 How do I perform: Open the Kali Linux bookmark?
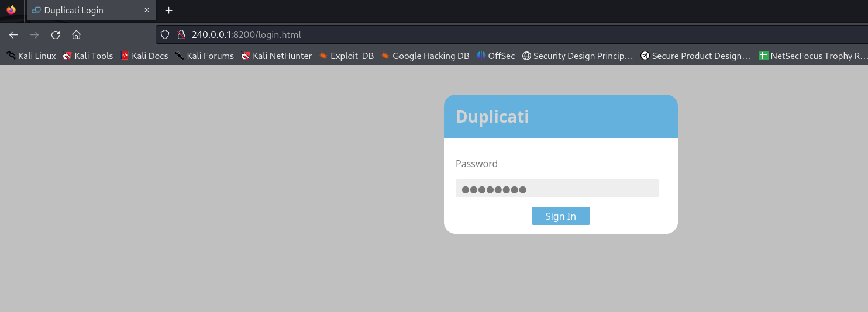(x=32, y=56)
